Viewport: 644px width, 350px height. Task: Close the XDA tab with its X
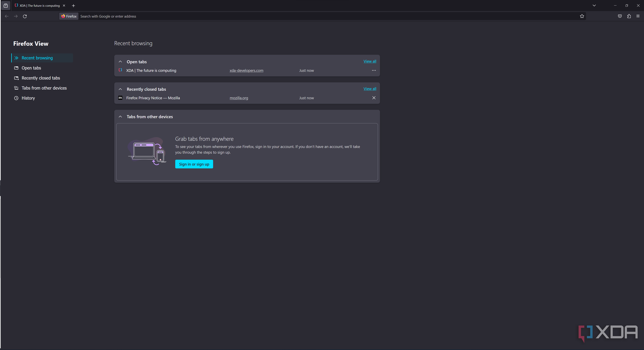(x=64, y=6)
